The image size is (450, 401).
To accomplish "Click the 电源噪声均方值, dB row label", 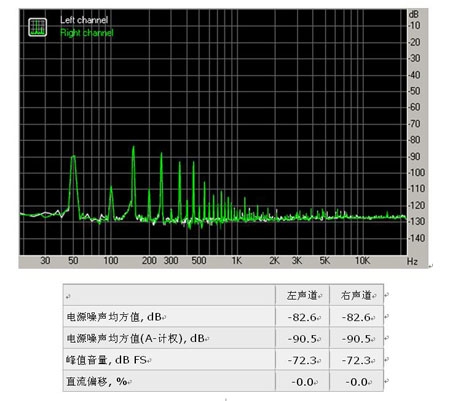I will click(114, 317).
